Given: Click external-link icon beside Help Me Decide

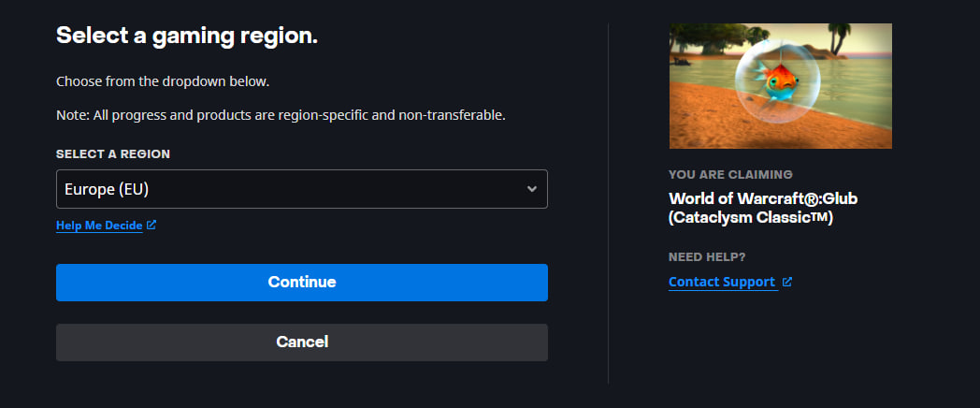Looking at the screenshot, I should 151,225.
